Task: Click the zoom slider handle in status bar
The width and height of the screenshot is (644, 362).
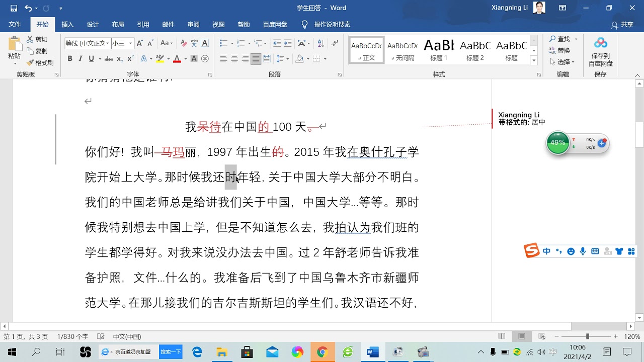Action: click(x=587, y=336)
